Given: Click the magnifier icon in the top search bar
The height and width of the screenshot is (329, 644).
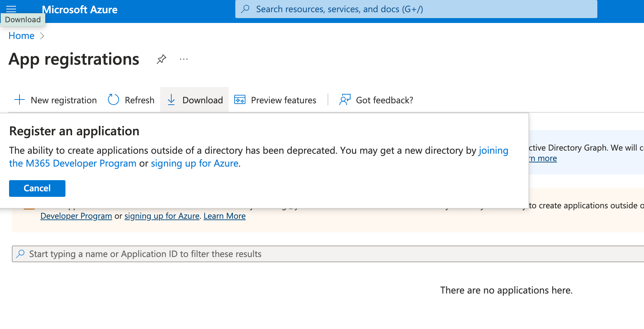Looking at the screenshot, I should point(245,9).
